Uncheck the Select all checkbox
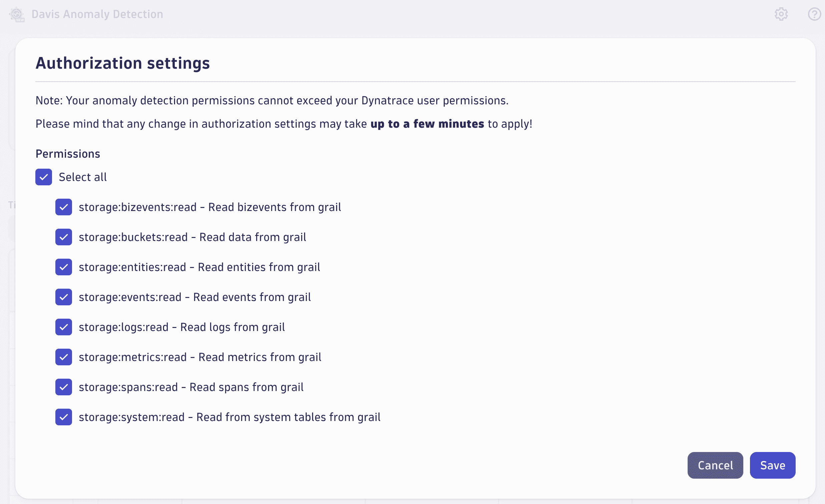The image size is (825, 504). (x=43, y=177)
